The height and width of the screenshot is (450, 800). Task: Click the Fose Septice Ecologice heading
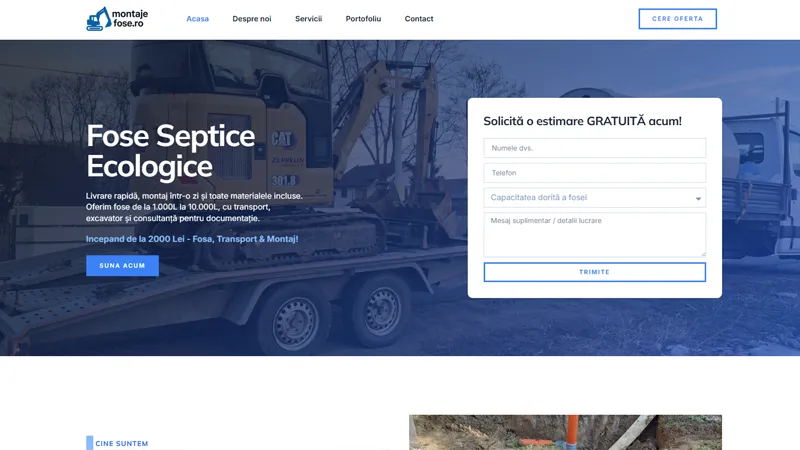click(x=170, y=151)
